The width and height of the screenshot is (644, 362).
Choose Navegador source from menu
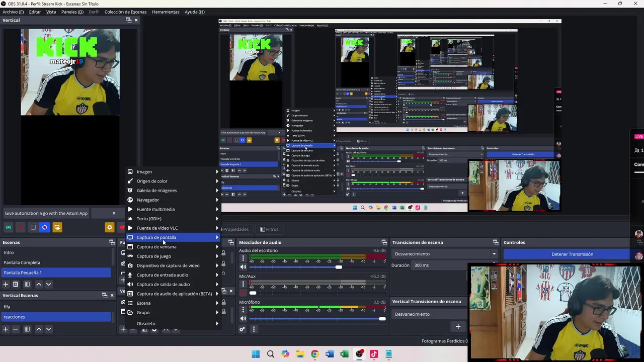173,200
